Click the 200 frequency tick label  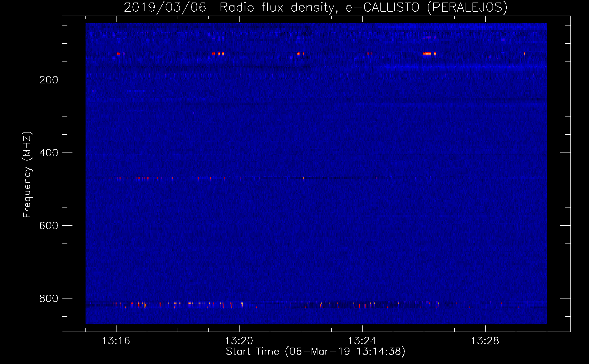tap(48, 80)
